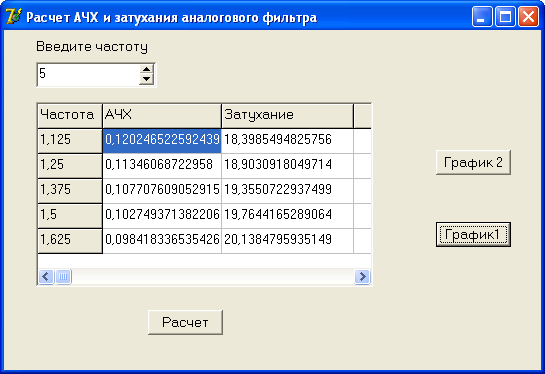Click the horizontal scrollbar thumb
The width and height of the screenshot is (545, 374).
(63, 277)
